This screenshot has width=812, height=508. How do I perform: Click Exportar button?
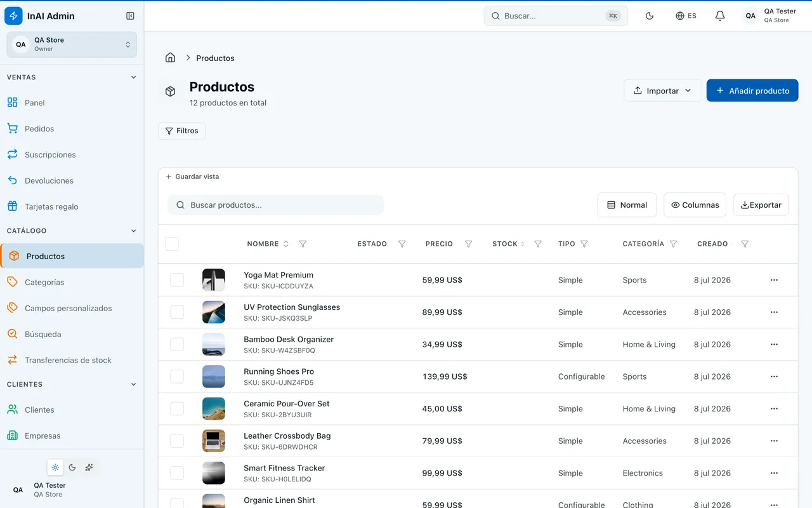(x=761, y=205)
